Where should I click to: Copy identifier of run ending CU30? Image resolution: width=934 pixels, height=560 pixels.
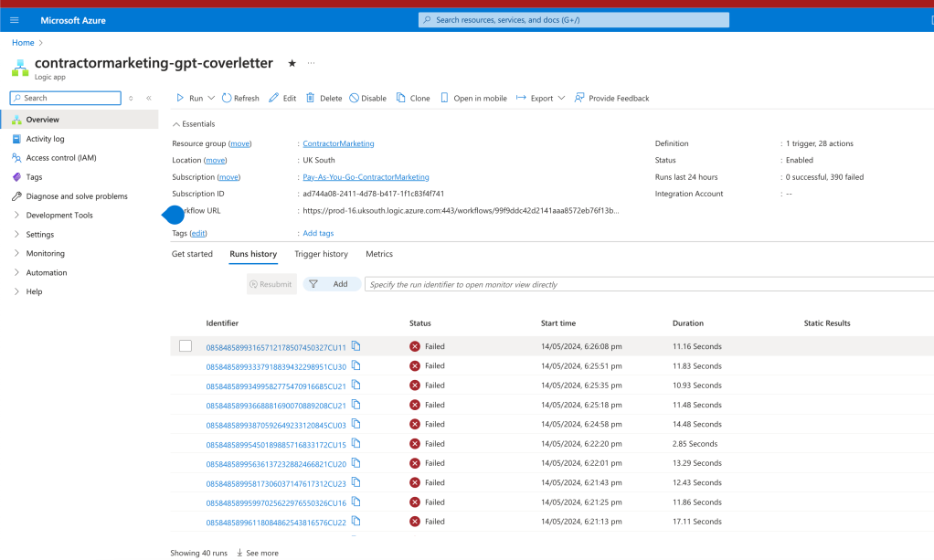click(x=356, y=365)
